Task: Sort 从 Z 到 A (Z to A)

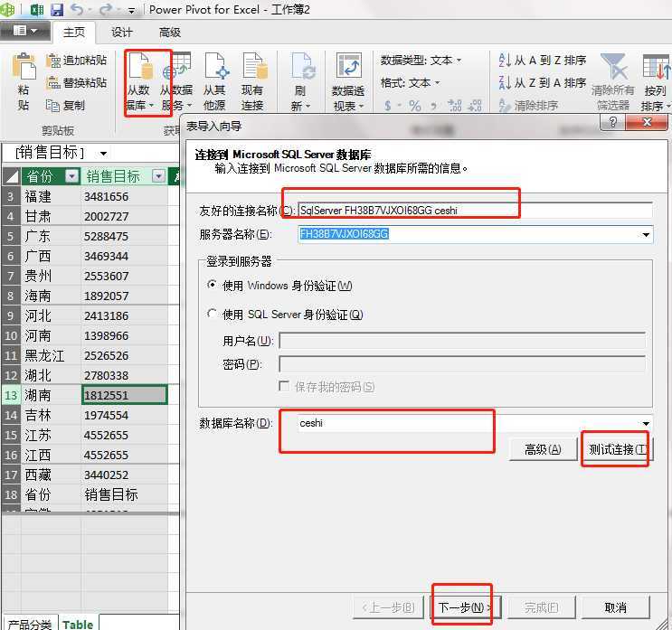Action: pyautogui.click(x=542, y=82)
